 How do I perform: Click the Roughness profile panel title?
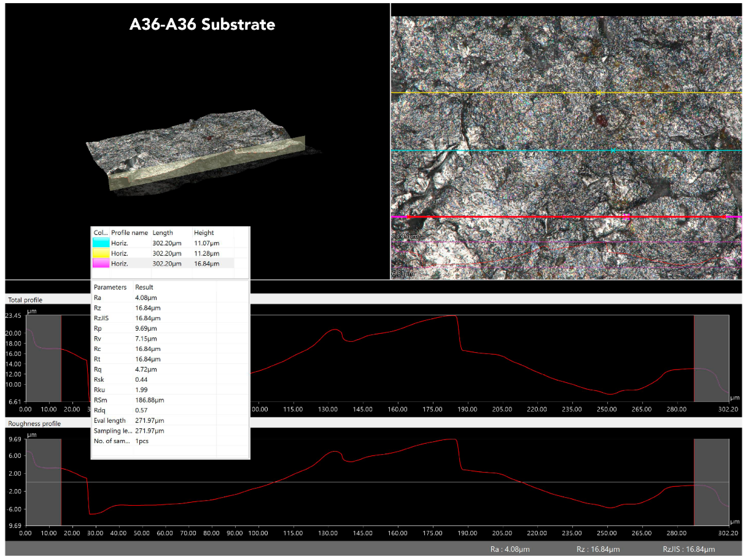(34, 423)
